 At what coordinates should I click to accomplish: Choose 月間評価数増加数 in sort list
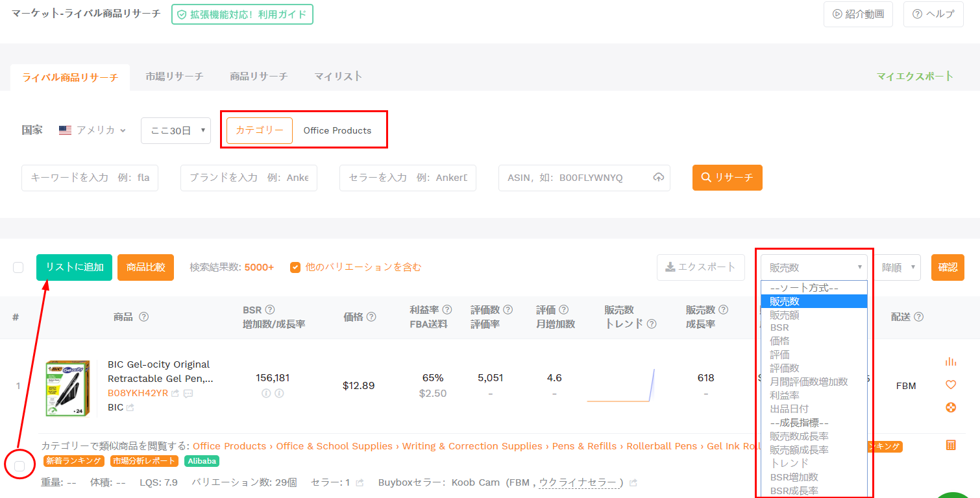(x=815, y=382)
